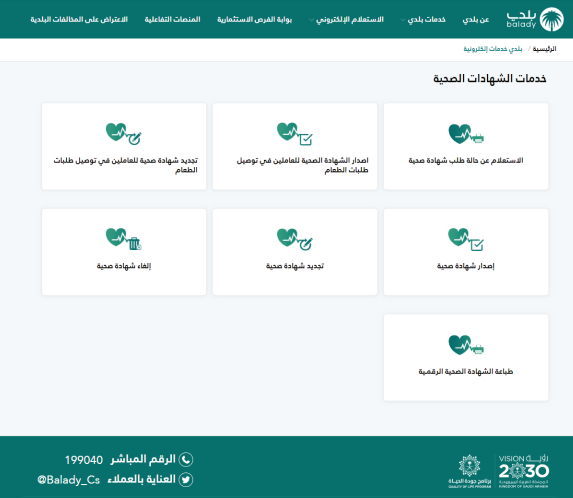This screenshot has height=498, width=573.
Task: Select renew certificate for food delivery workers icon
Action: point(124,134)
